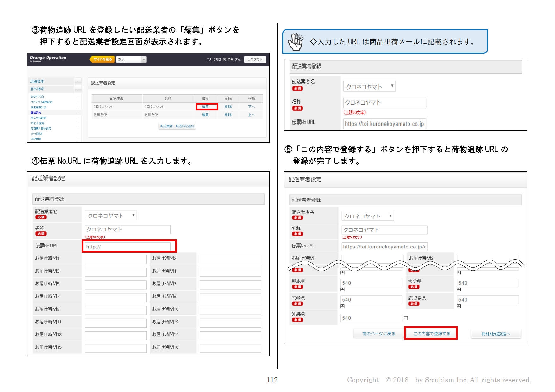
Task: Click 編集 link for クロネコヤマト row
Action: (205, 107)
